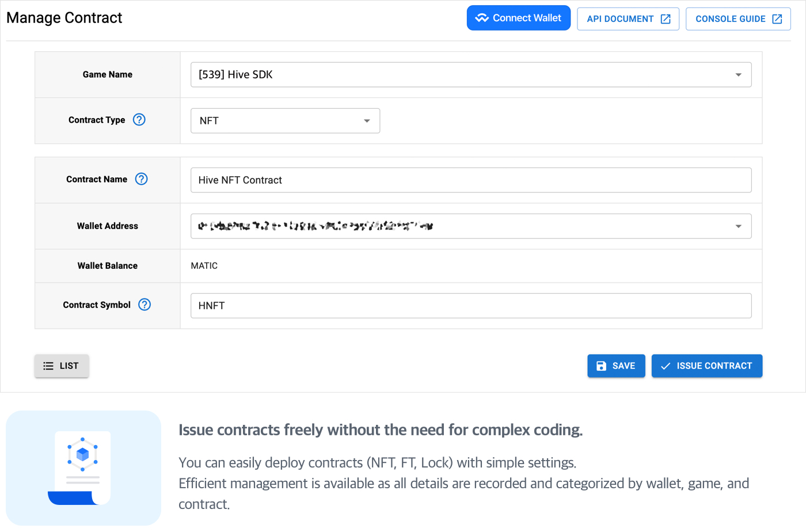The width and height of the screenshot is (806, 532).
Task: Click the 'Issue contracts freely' headline
Action: click(x=381, y=430)
